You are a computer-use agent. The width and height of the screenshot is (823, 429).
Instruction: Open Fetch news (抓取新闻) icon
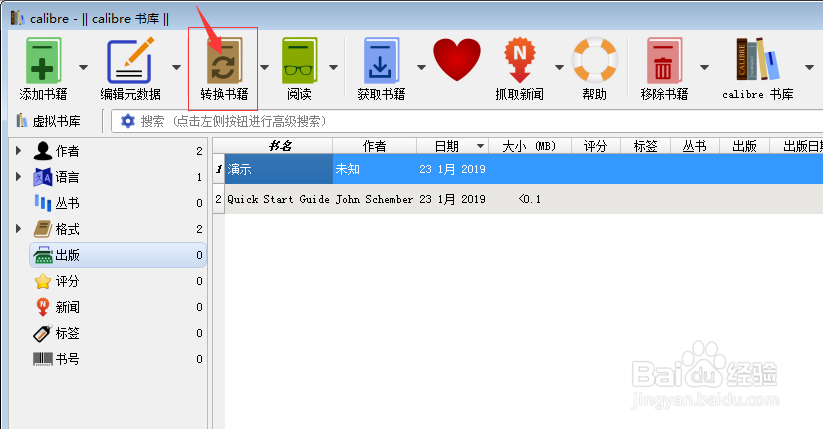click(519, 60)
